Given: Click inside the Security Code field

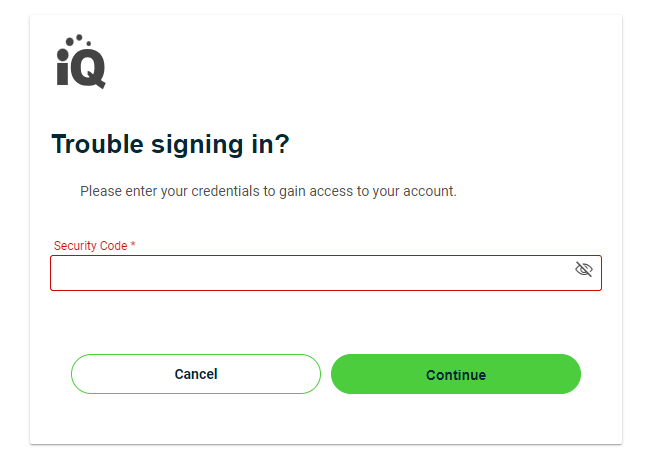Looking at the screenshot, I should pyautogui.click(x=326, y=273).
